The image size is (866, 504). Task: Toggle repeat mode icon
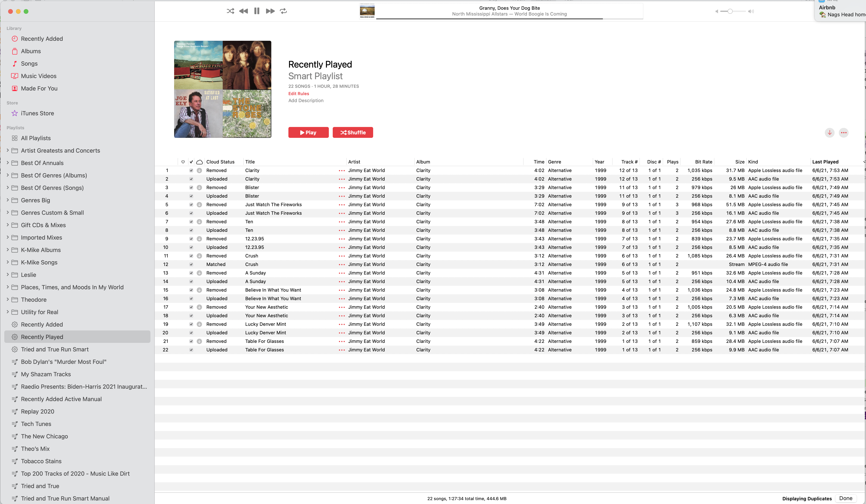(283, 11)
